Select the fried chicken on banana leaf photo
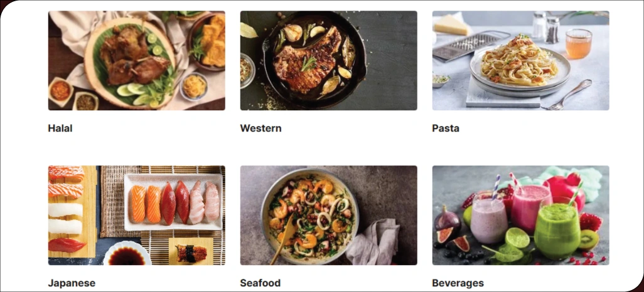This screenshot has height=292, width=644. (x=136, y=60)
